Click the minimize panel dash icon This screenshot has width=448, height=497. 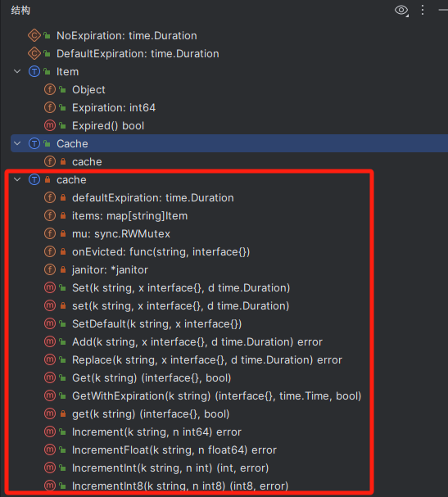click(443, 10)
